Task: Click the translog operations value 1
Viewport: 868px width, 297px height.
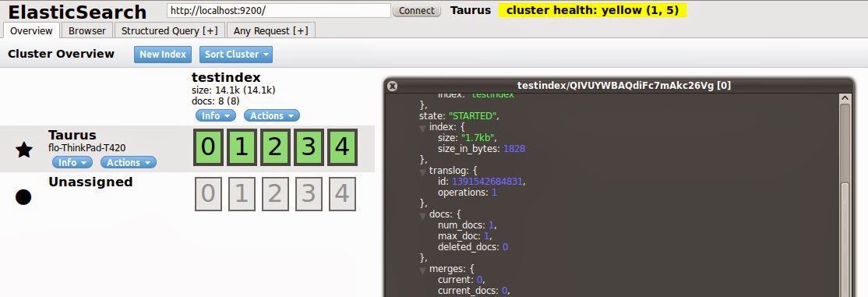Action: 494,193
